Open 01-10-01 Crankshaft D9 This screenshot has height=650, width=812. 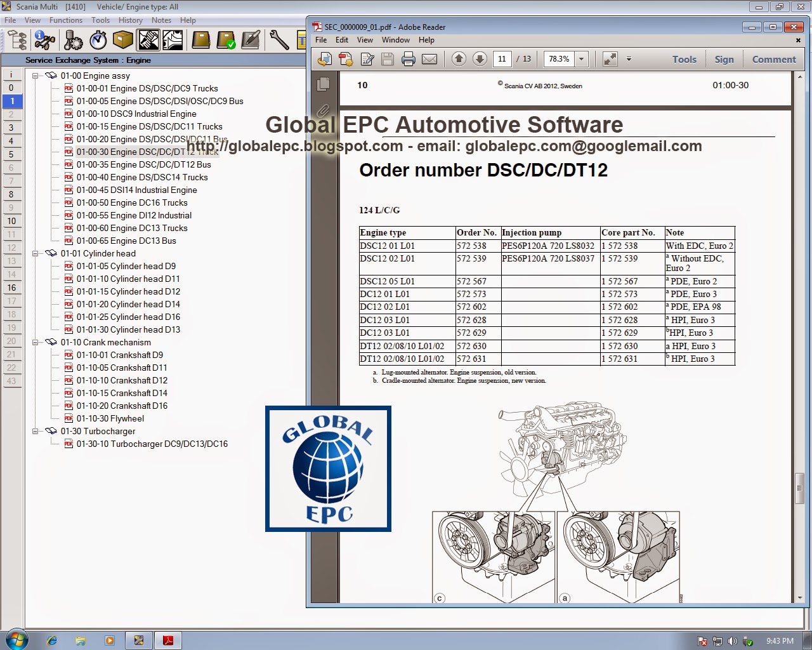click(119, 355)
